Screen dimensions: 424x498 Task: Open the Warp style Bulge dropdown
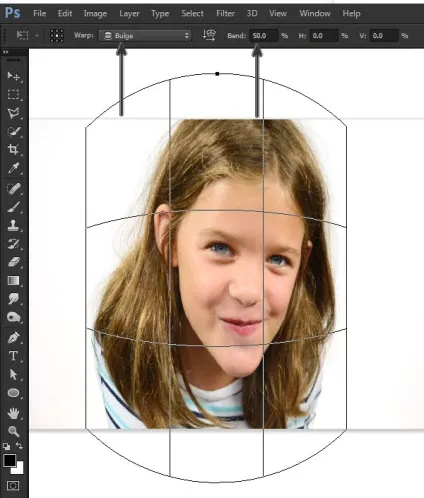[145, 36]
